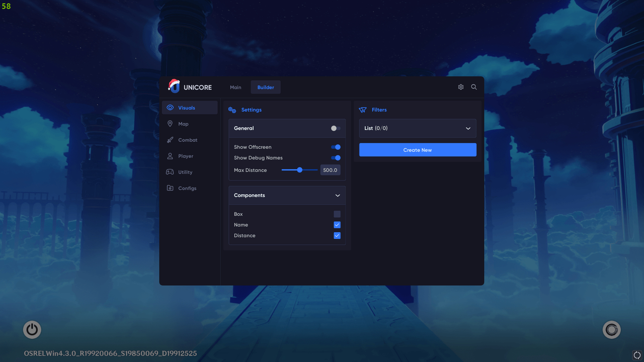
Task: Open the Map section via pin icon
Action: point(171,124)
